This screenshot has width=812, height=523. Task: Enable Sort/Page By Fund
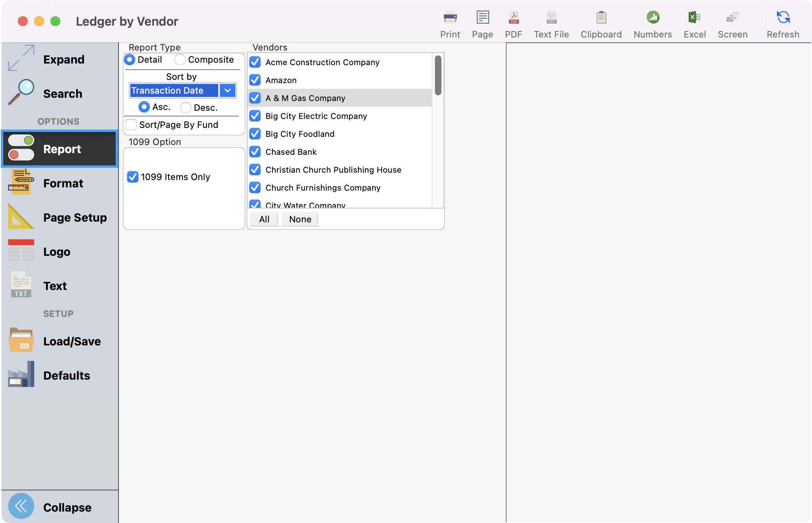coord(131,124)
